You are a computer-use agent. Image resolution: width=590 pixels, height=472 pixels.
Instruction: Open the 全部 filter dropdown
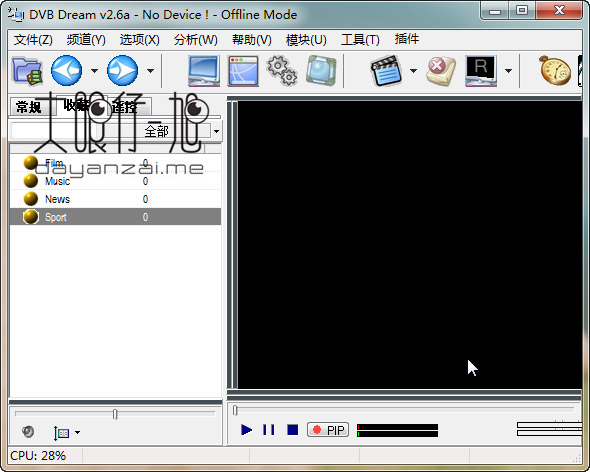point(216,131)
